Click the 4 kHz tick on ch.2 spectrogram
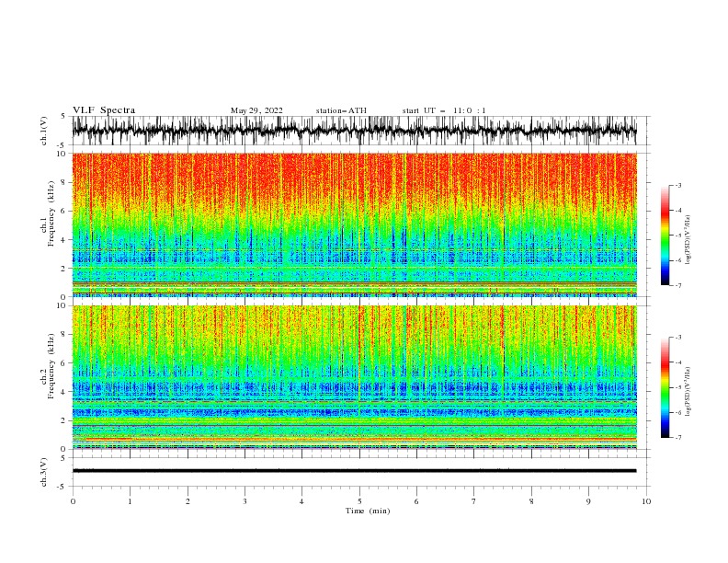This screenshot has width=728, height=563. [64, 392]
